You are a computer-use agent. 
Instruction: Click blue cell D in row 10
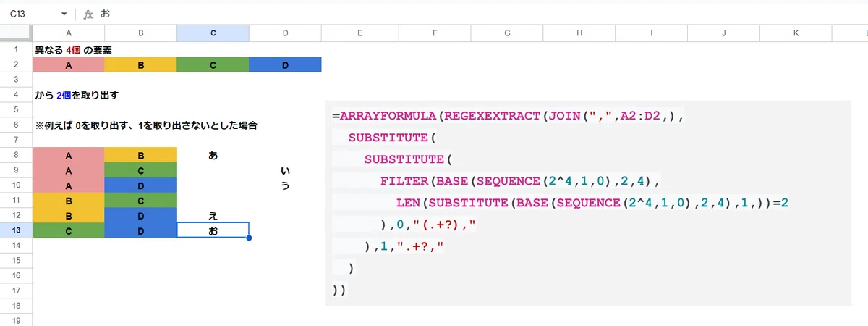click(141, 185)
